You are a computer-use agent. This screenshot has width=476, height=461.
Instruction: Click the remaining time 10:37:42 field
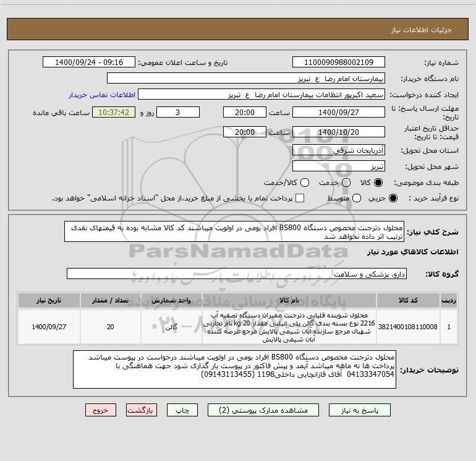(x=114, y=112)
